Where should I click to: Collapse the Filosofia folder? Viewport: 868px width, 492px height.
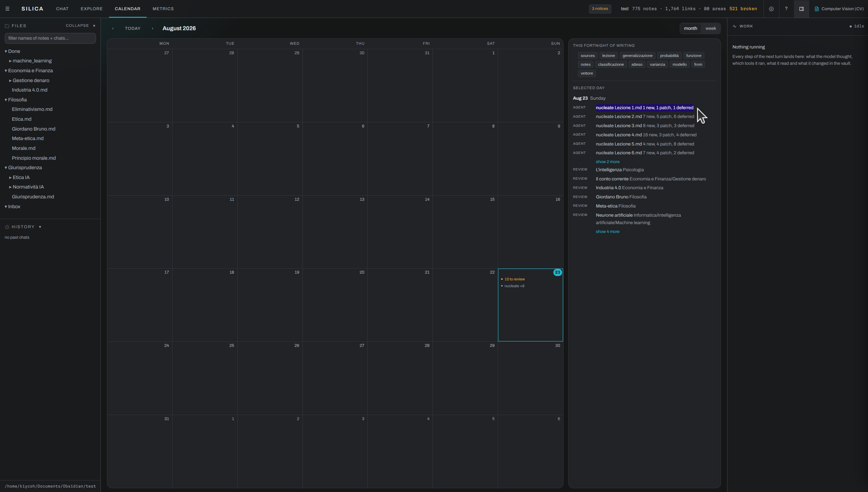(x=16, y=100)
